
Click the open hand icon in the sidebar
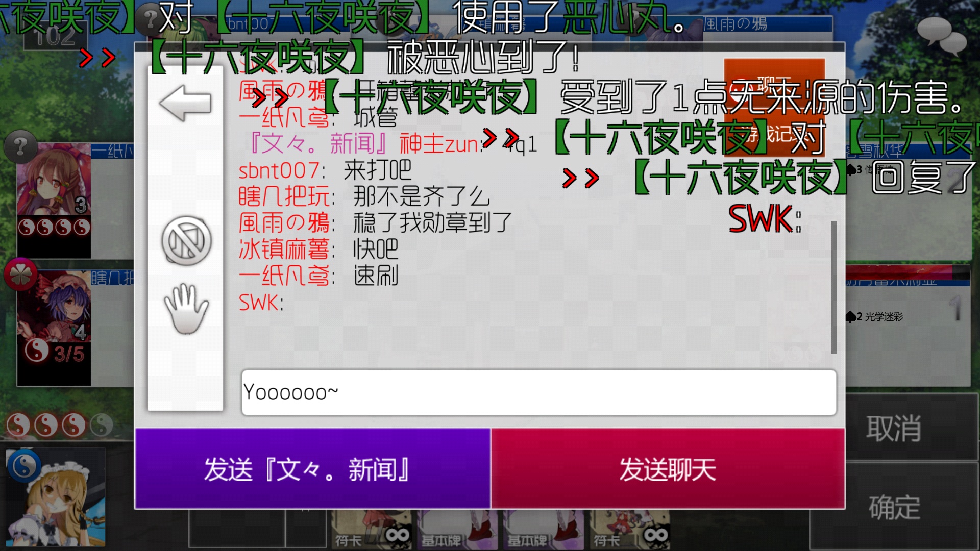(x=186, y=309)
